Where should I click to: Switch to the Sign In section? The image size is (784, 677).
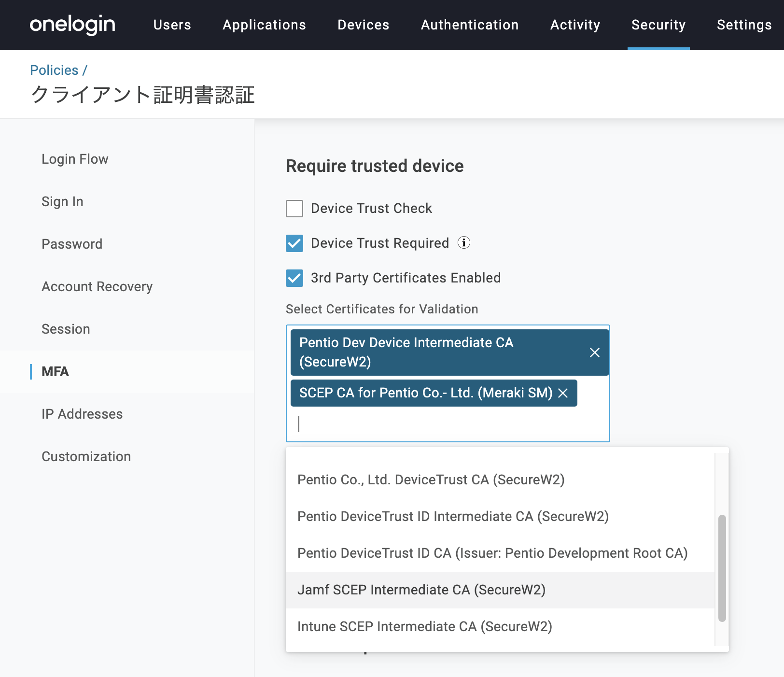(x=62, y=201)
